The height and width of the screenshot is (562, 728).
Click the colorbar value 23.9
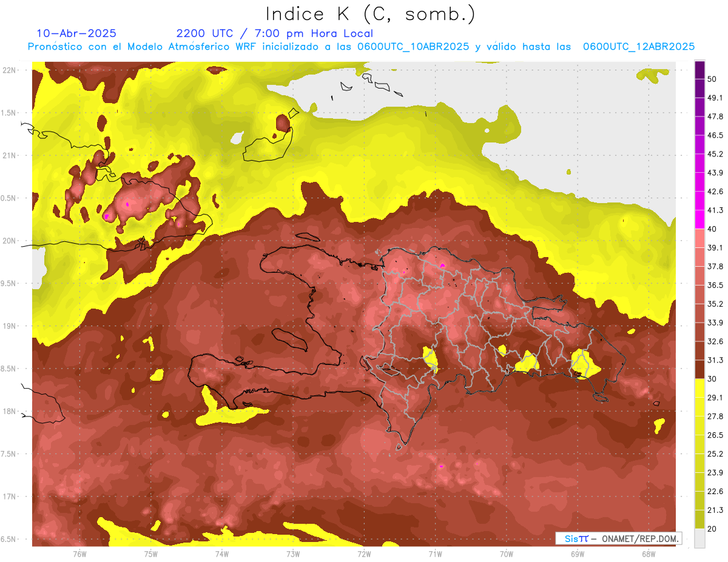tap(715, 473)
